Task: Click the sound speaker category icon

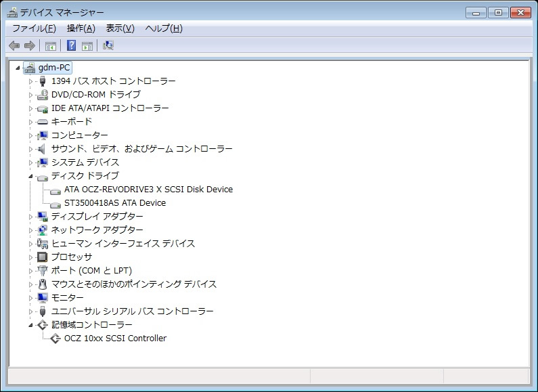Action: [41, 149]
